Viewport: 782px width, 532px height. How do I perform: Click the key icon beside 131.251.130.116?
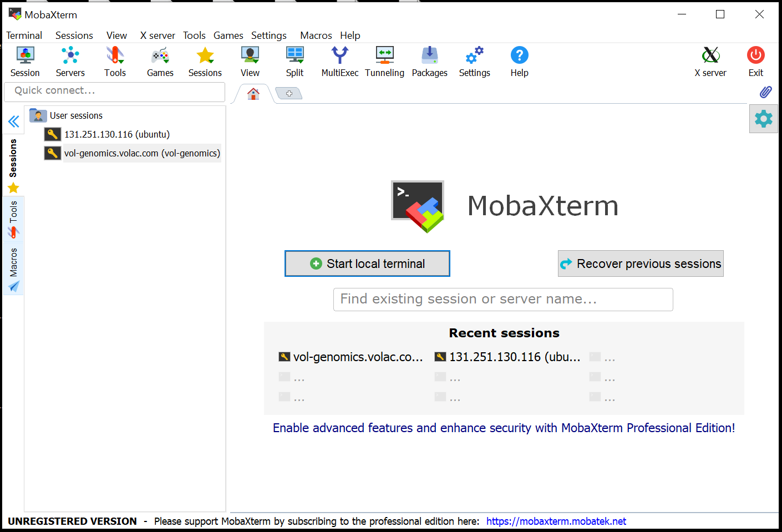53,134
